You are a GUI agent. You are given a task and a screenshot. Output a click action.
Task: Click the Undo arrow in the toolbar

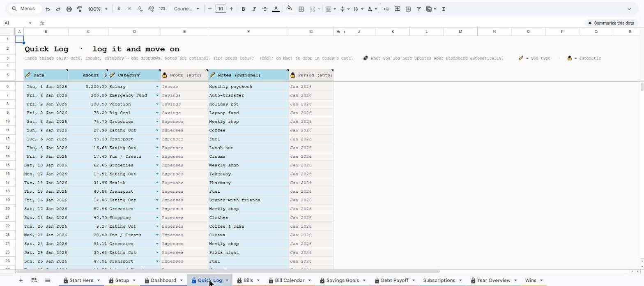pos(48,9)
